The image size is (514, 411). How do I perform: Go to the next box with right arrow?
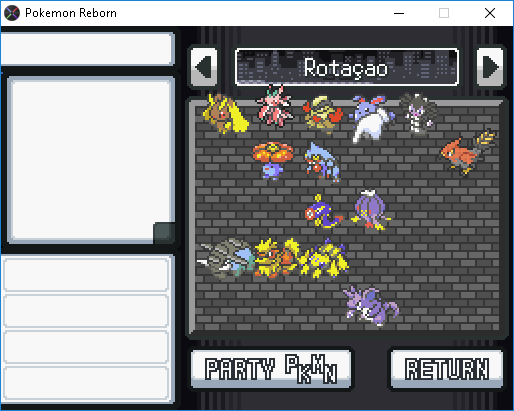tap(490, 67)
